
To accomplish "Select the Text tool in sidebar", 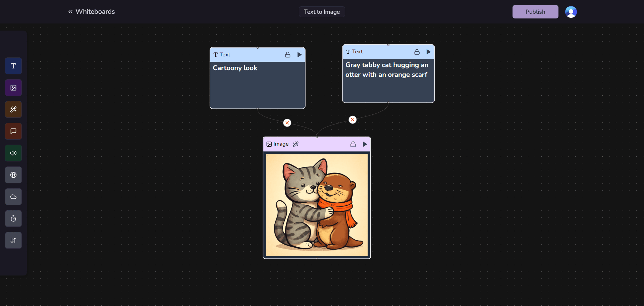I will (x=13, y=66).
